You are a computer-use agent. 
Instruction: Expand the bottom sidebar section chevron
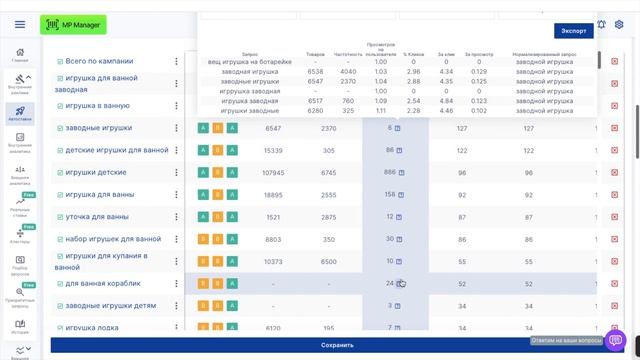coord(28,349)
